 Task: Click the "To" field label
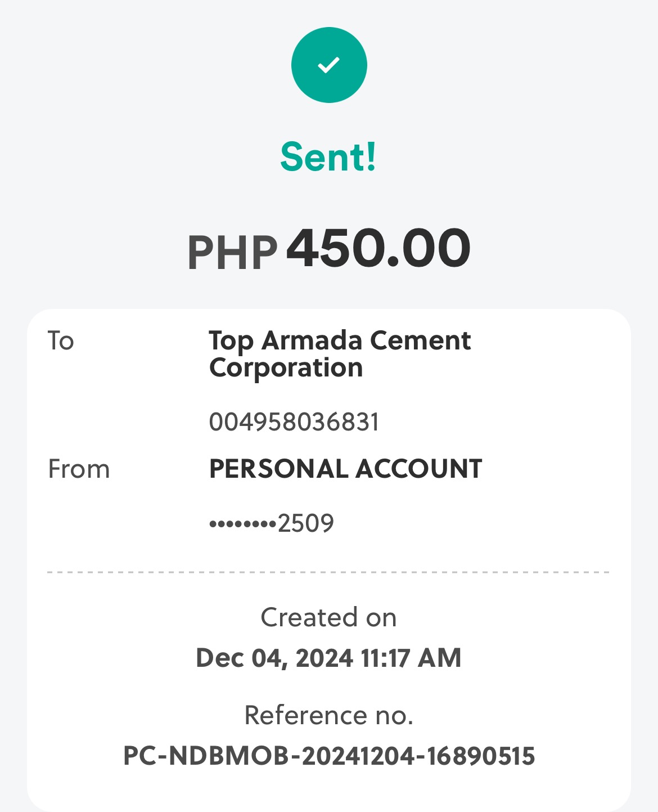(x=61, y=341)
